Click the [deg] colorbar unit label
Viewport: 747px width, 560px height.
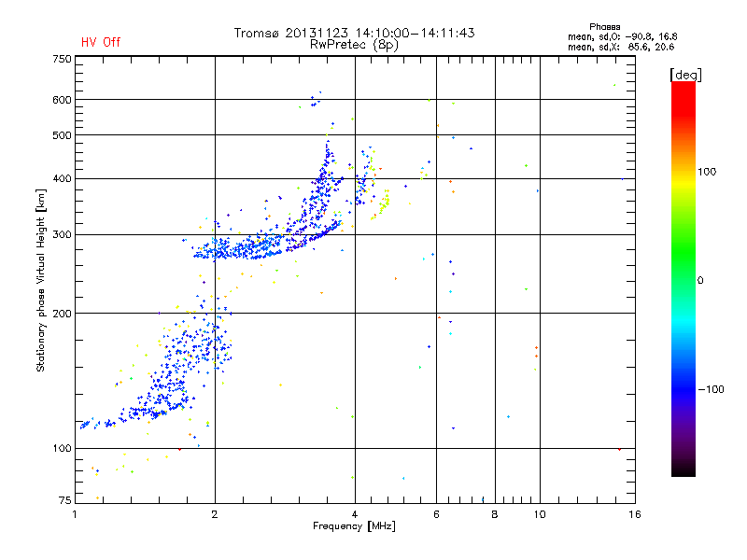coord(685,75)
